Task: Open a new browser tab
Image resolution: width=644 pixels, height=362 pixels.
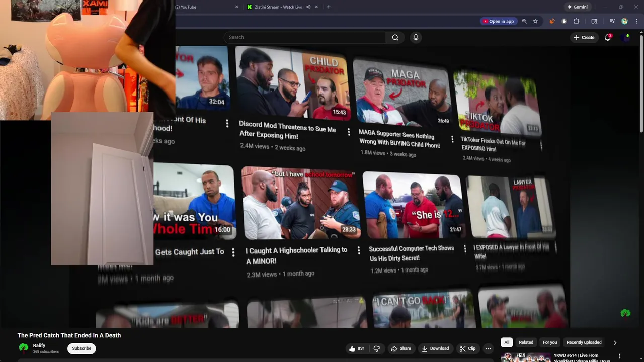Action: pyautogui.click(x=329, y=7)
